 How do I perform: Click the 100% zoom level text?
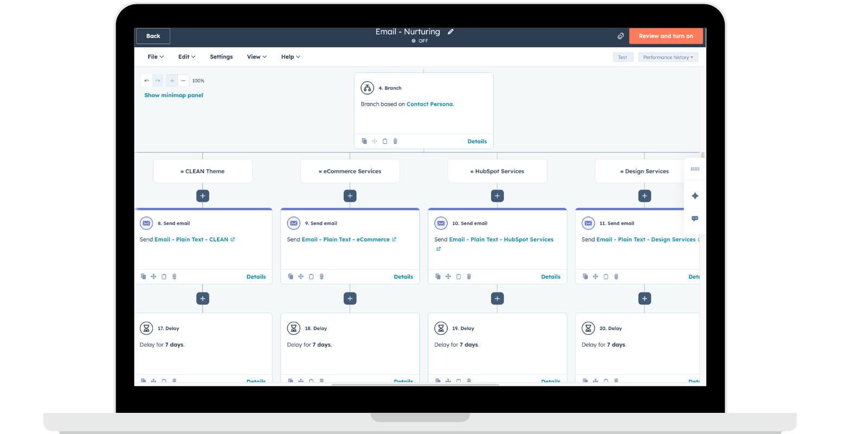198,80
